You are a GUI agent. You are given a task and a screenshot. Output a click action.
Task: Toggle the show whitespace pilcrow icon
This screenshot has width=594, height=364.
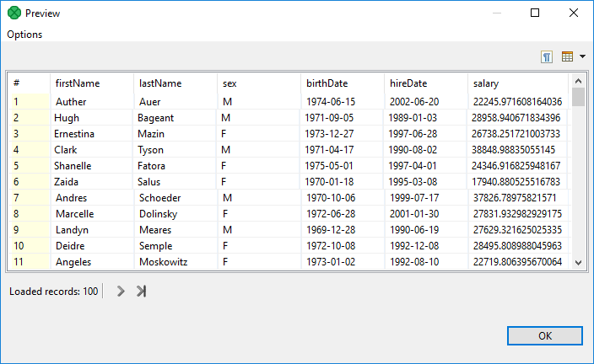[547, 56]
